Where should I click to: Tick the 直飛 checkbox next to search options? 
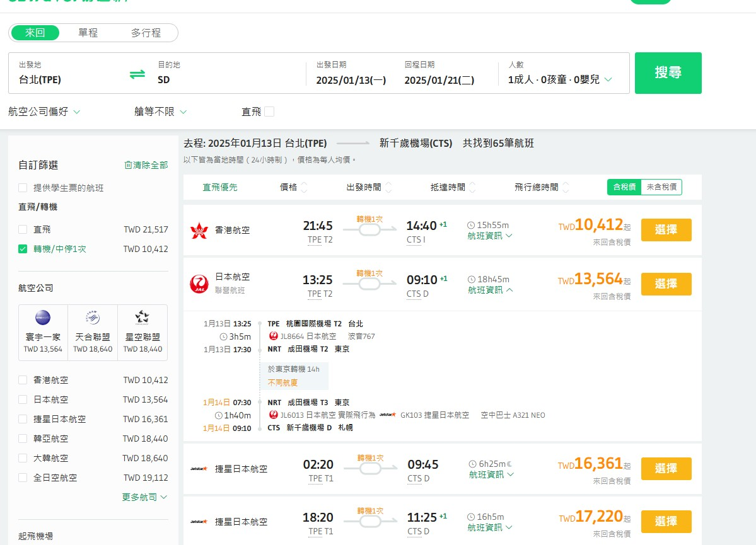tap(269, 112)
